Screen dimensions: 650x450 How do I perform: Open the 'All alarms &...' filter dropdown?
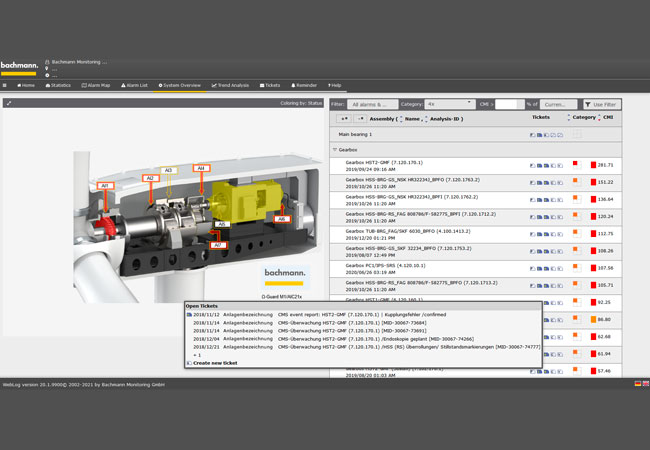(x=372, y=104)
